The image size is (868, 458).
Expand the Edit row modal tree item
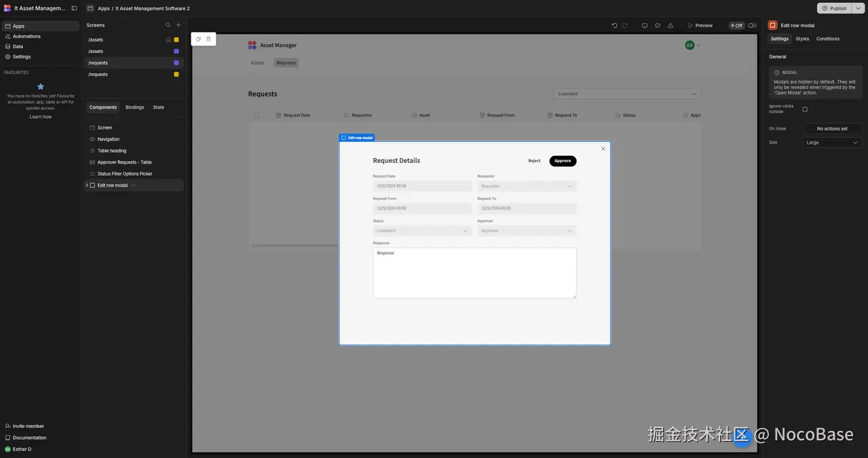click(x=86, y=185)
